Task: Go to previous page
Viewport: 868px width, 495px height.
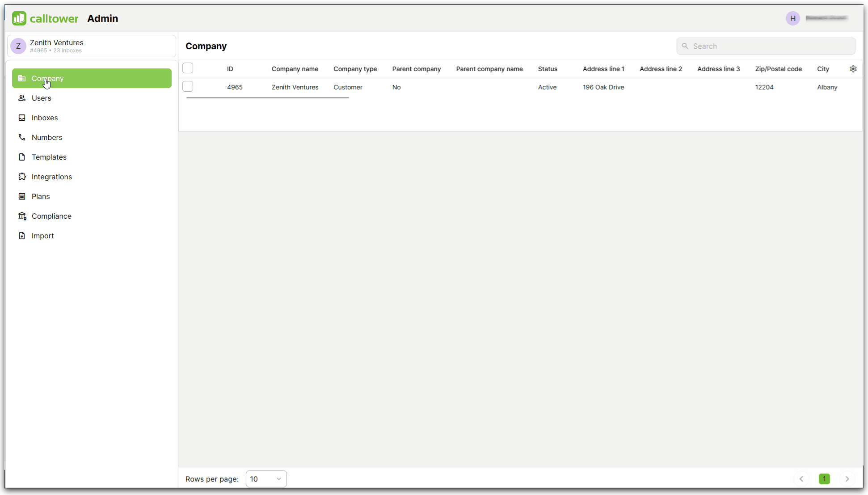Action: [x=801, y=478]
